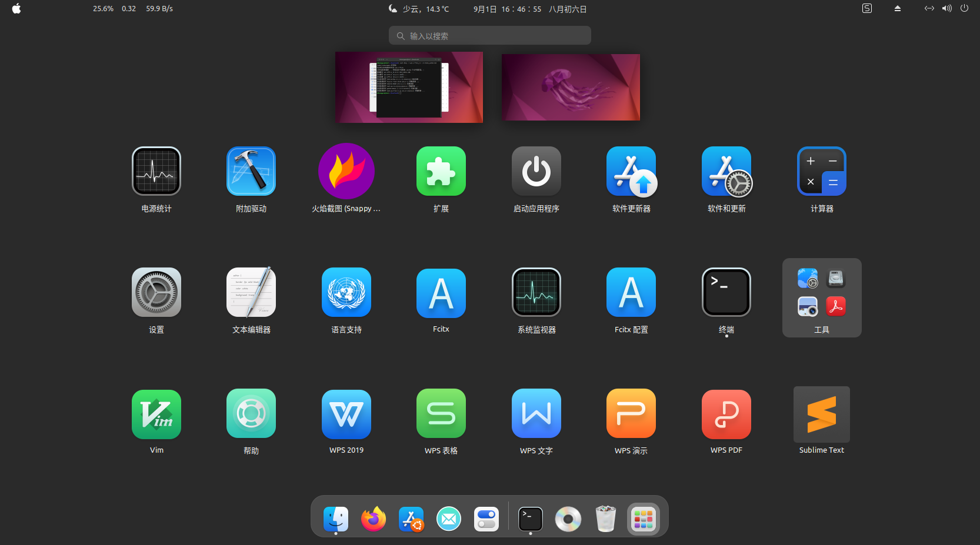Open 设置 system settings

click(156, 292)
